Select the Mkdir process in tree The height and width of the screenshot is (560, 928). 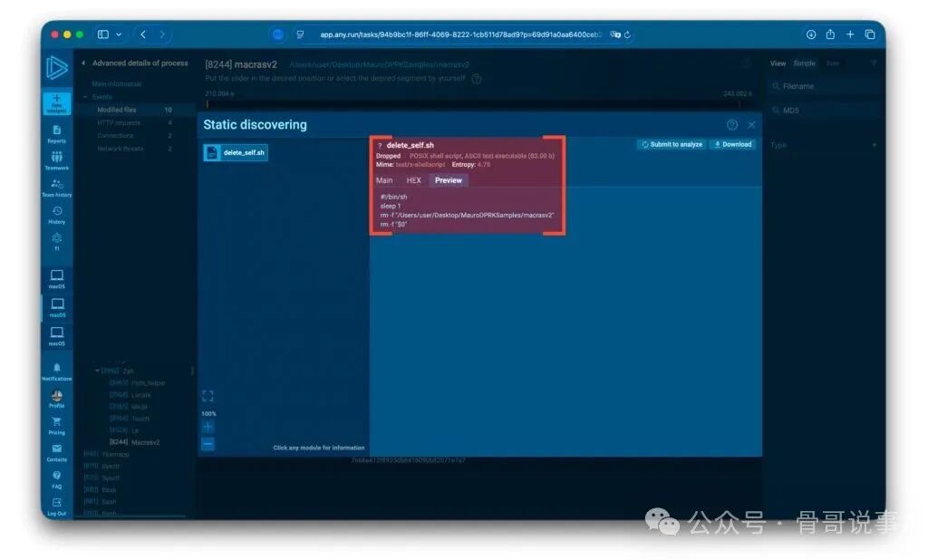coord(129,407)
